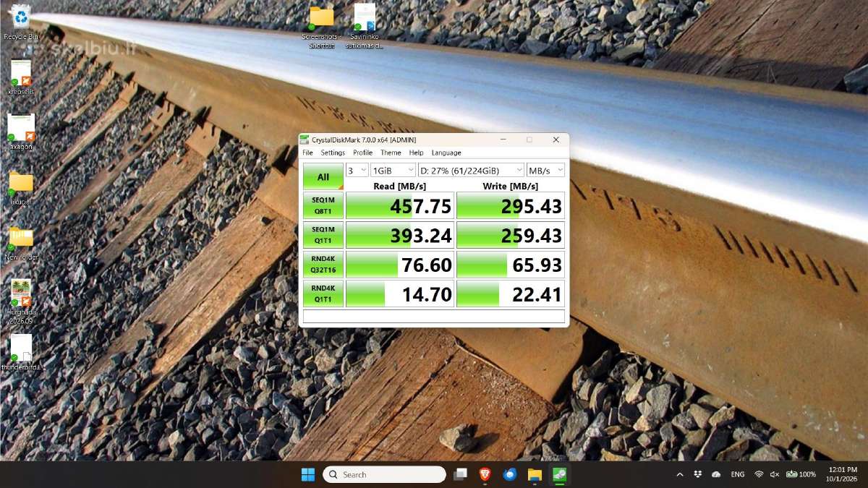Open the File menu in CrystalDiskMark
Screen dimensions: 868x488
(x=307, y=153)
